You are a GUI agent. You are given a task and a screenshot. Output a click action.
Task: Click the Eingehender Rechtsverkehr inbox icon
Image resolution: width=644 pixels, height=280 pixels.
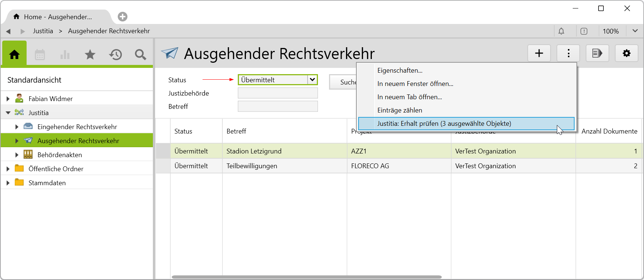coord(28,126)
